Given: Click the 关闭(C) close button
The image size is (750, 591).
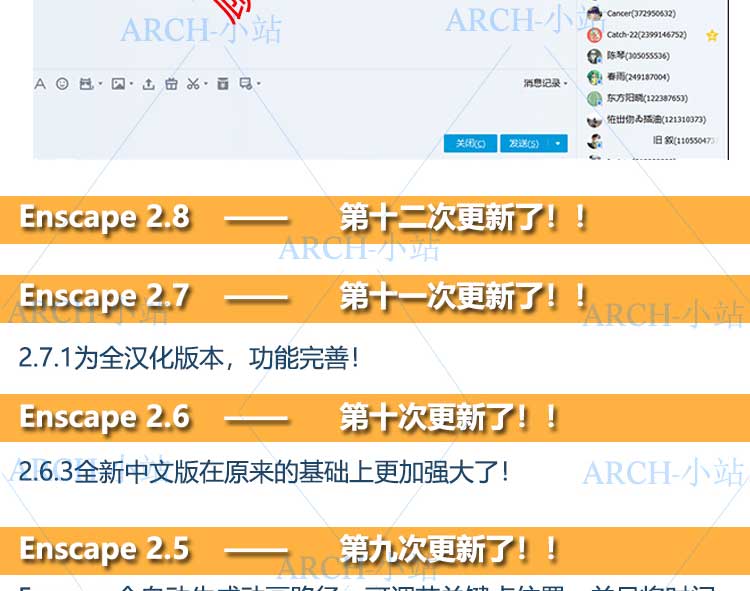Looking at the screenshot, I should pos(470,143).
